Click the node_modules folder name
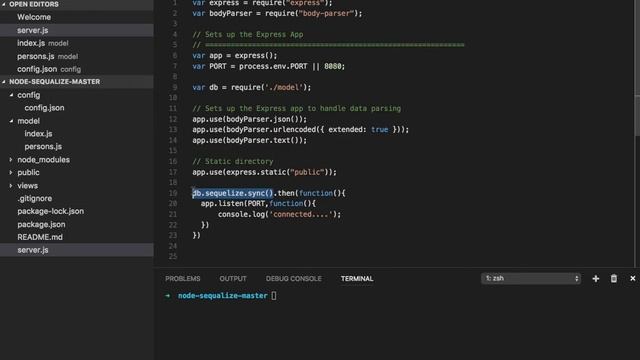The height and width of the screenshot is (360, 640). [43, 160]
